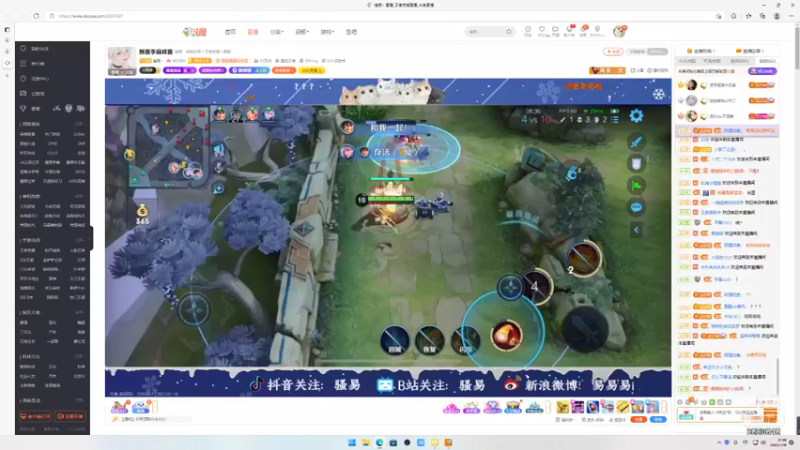Toggle the in-game speaker sound button
Viewport: 800px width, 450px height.
(218, 149)
